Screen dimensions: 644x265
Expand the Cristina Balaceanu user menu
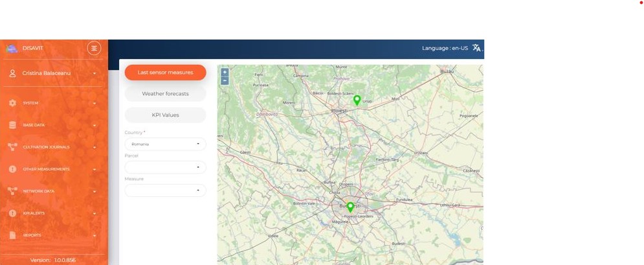click(x=95, y=74)
